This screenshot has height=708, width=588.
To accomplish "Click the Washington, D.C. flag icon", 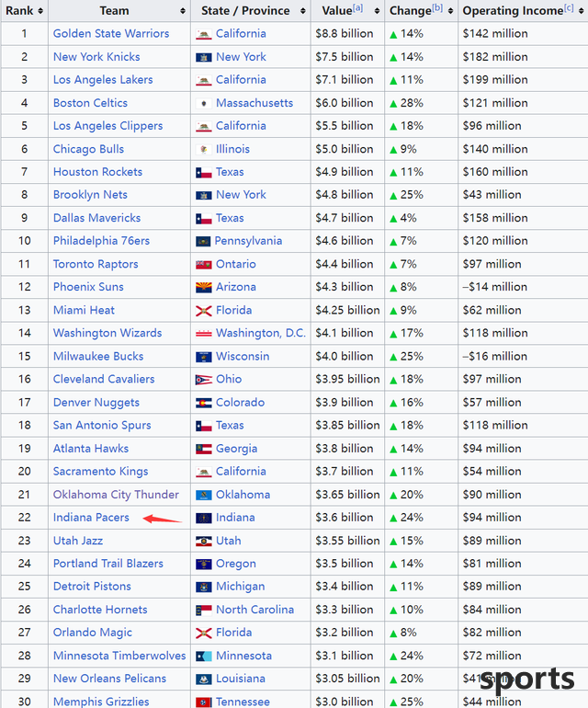I will pyautogui.click(x=204, y=334).
